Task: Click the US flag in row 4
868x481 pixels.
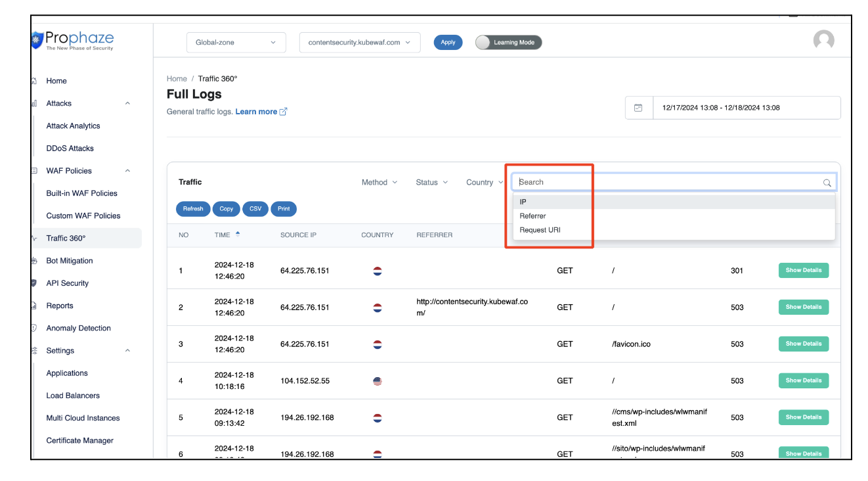Action: coord(378,381)
